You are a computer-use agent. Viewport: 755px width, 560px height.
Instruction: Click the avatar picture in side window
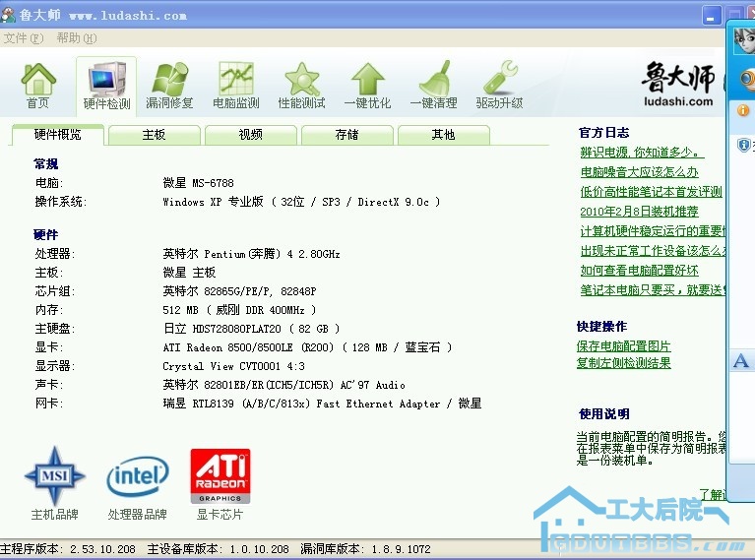(x=744, y=41)
